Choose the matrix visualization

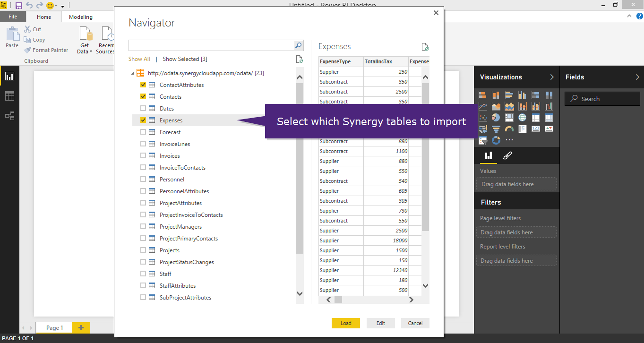point(549,118)
